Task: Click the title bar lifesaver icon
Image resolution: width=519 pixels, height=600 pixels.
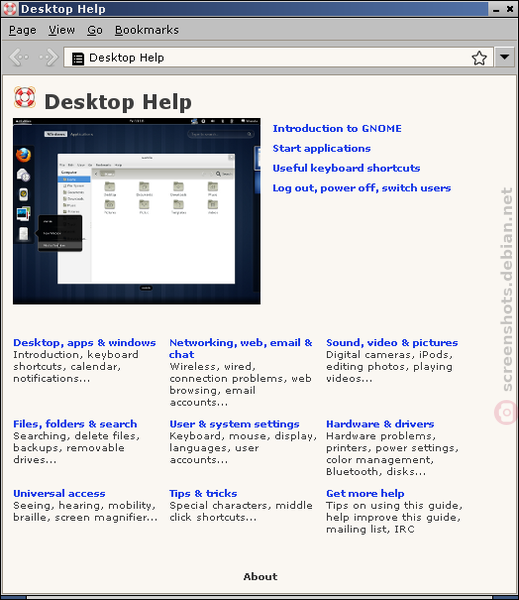Action: click(x=10, y=9)
